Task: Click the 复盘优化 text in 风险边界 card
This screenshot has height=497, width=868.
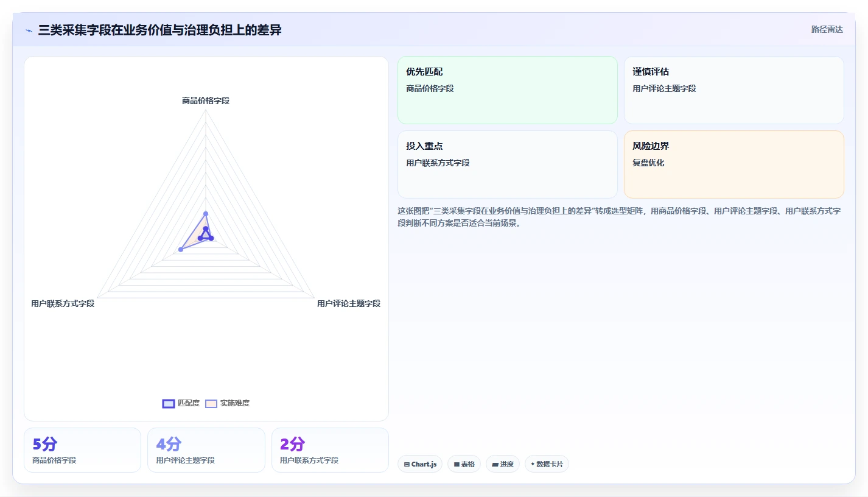Action: click(648, 163)
